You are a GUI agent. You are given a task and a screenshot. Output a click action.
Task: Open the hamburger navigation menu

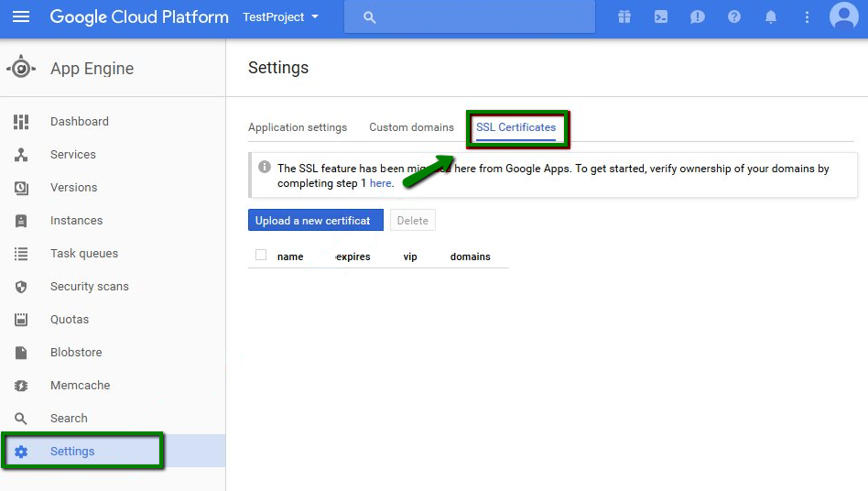point(21,16)
